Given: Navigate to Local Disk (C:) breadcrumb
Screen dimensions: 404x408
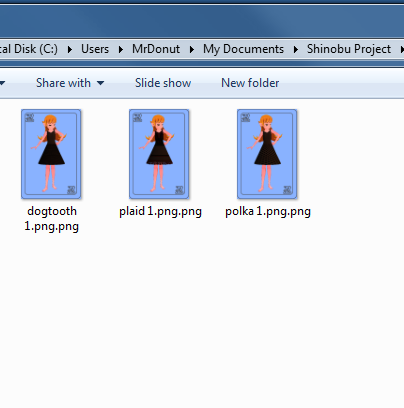Looking at the screenshot, I should tap(29, 49).
